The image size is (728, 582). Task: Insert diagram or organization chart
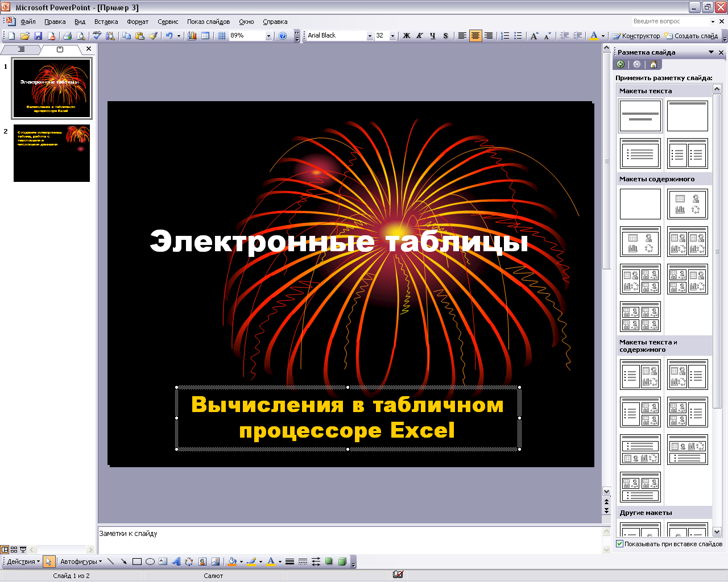(x=189, y=562)
